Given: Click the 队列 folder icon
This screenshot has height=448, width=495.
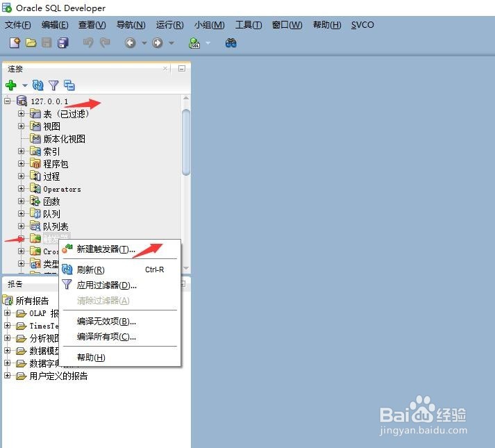Looking at the screenshot, I should pos(35,213).
